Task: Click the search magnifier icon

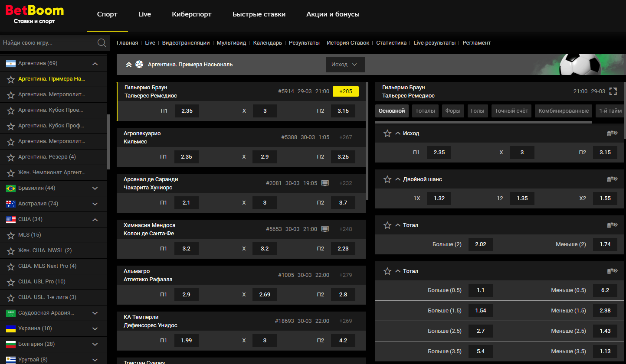Action: pos(102,42)
